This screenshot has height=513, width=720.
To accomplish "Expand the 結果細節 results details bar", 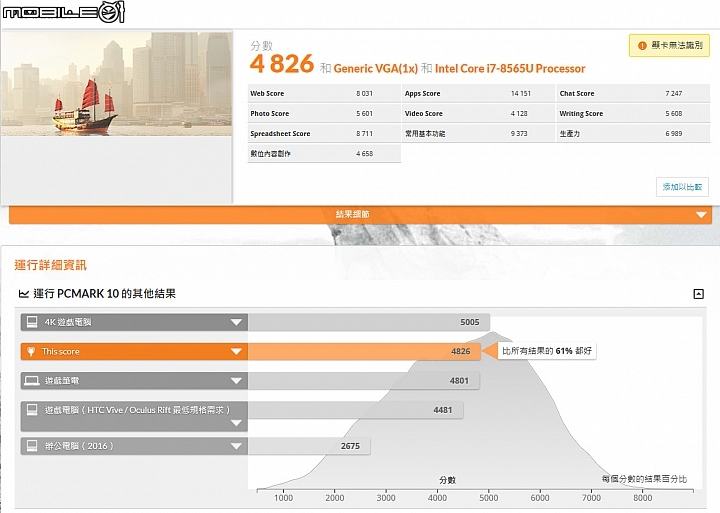I will [x=360, y=214].
